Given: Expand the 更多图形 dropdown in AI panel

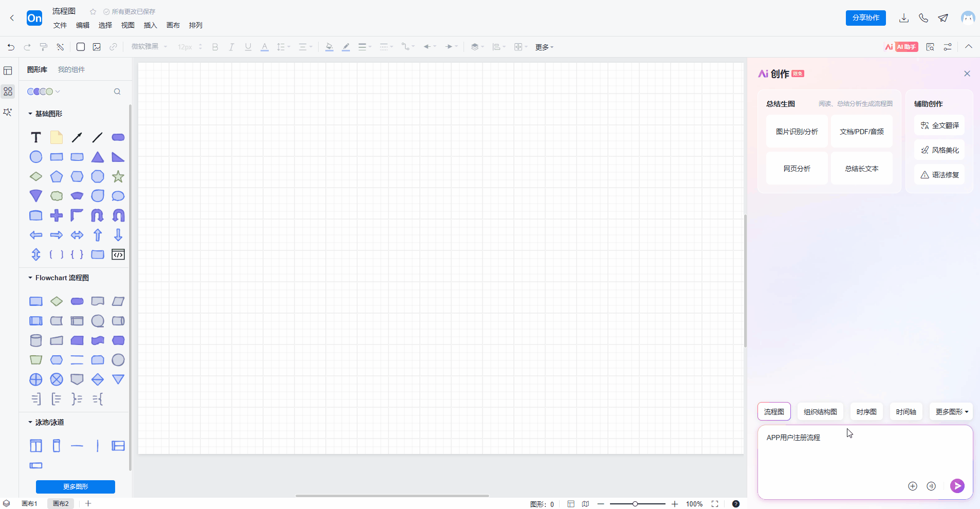Looking at the screenshot, I should 951,412.
